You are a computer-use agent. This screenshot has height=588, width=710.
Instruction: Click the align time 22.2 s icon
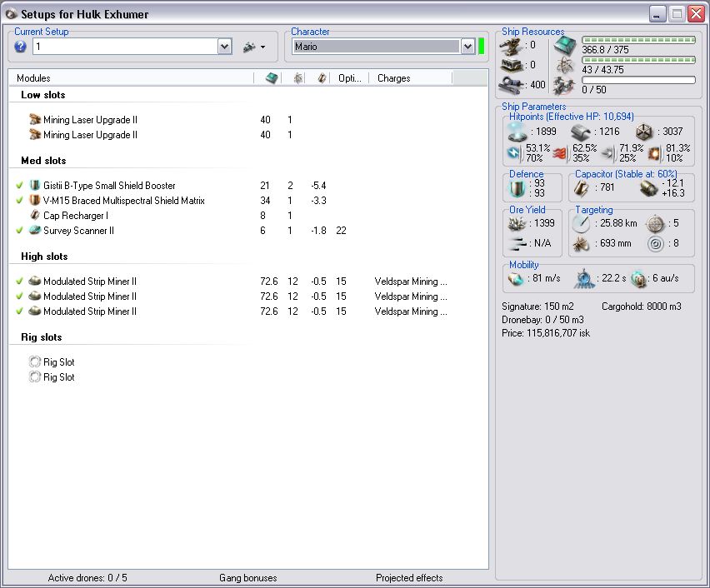point(584,279)
